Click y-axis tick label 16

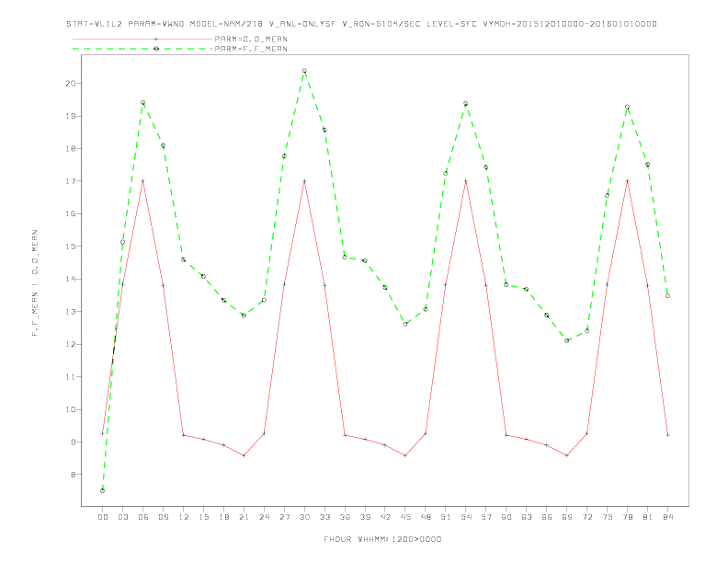[x=71, y=214]
